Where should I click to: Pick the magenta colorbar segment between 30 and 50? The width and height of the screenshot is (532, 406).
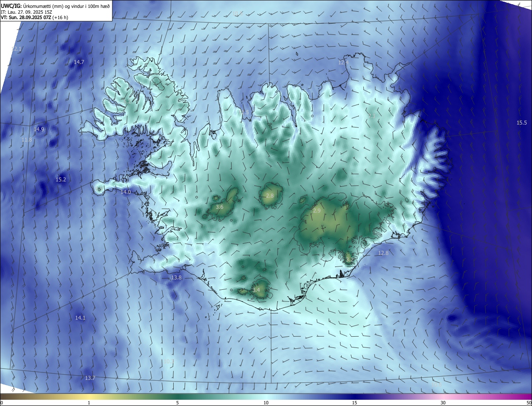[x=488, y=396]
